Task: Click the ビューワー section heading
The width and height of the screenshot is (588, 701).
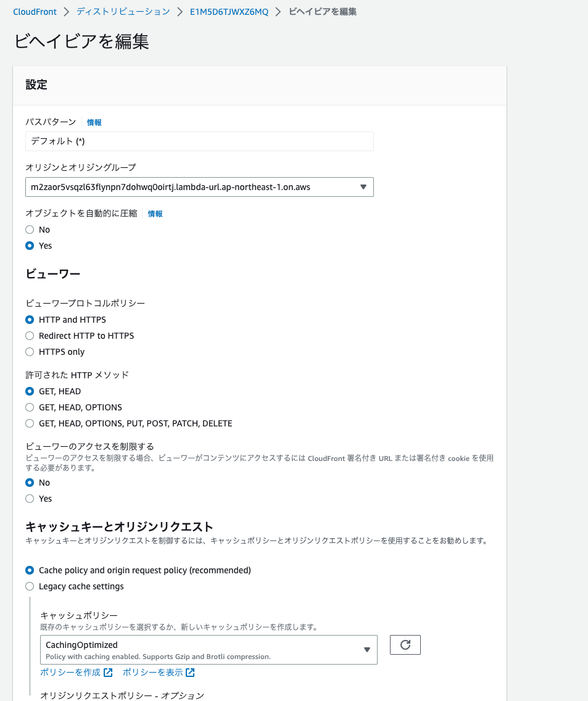Action: [53, 273]
